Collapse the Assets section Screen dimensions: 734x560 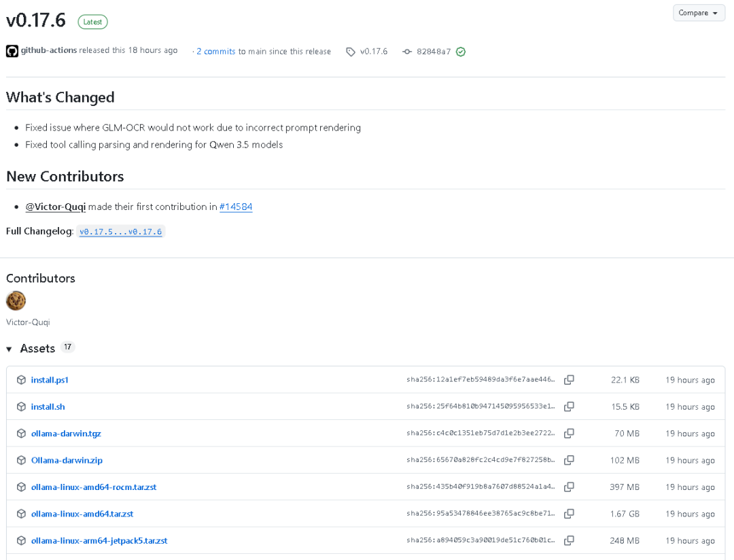click(x=10, y=349)
